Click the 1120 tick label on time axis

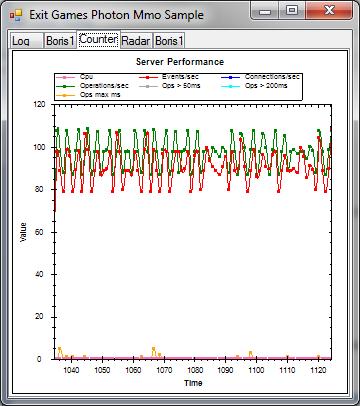point(318,370)
